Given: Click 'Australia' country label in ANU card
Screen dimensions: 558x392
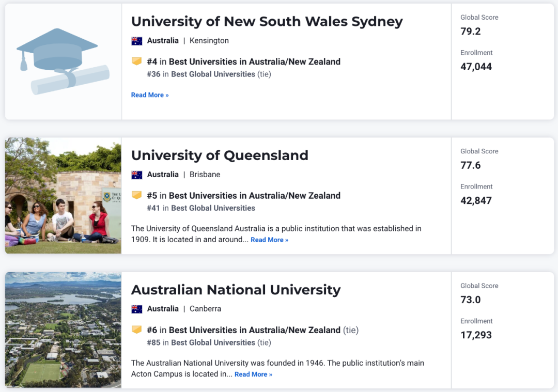Looking at the screenshot, I should tap(163, 309).
